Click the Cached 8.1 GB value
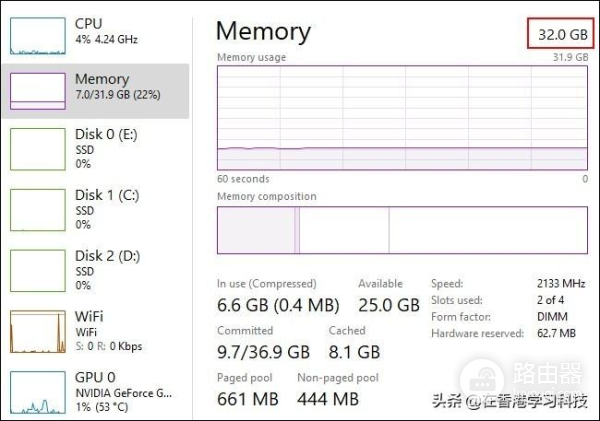600x421 pixels. (354, 352)
